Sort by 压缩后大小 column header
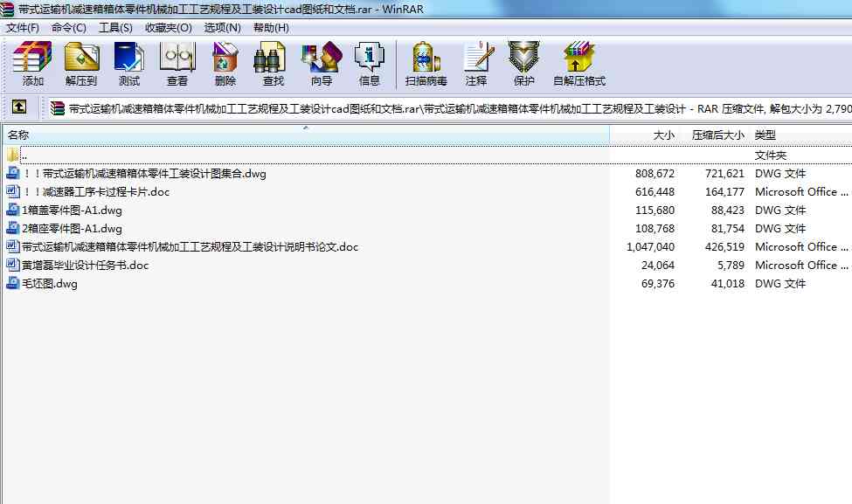The height and width of the screenshot is (504, 852). [x=717, y=135]
